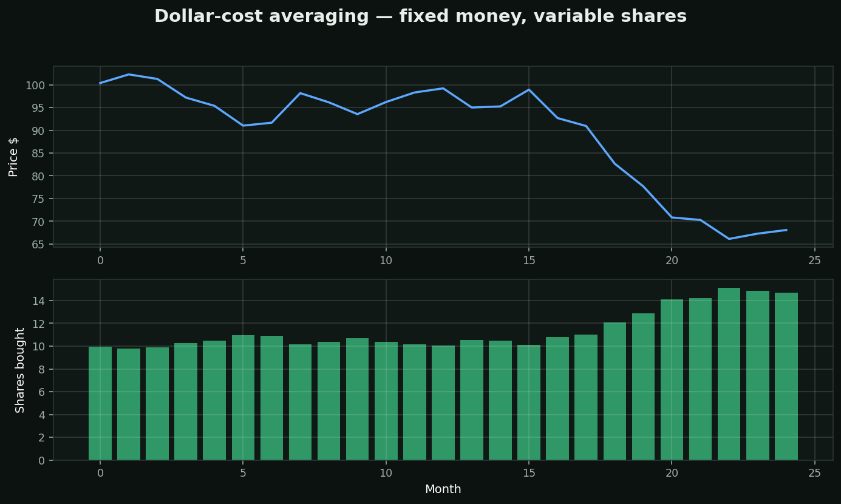Select the 100 tick on the price axis
The image size is (841, 504).
click(x=35, y=85)
